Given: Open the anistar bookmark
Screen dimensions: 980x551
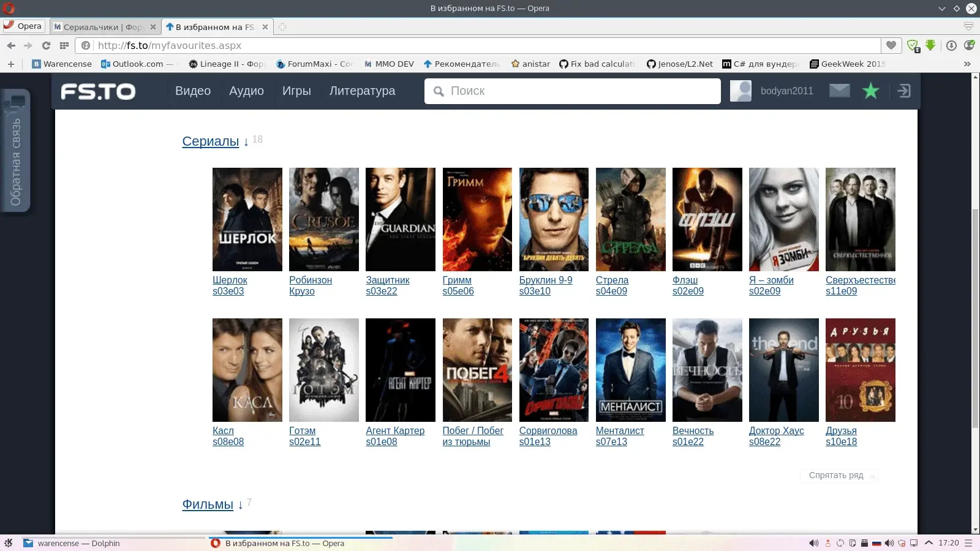Looking at the screenshot, I should point(530,64).
